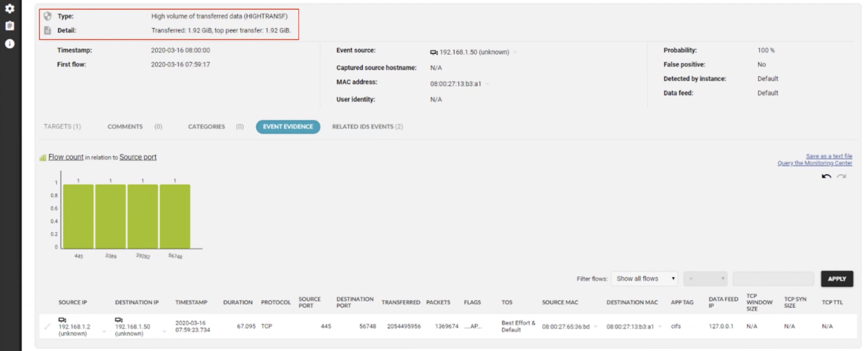The width and height of the screenshot is (868, 351).
Task: Click the redo arrow next to undo
Action: click(x=841, y=176)
